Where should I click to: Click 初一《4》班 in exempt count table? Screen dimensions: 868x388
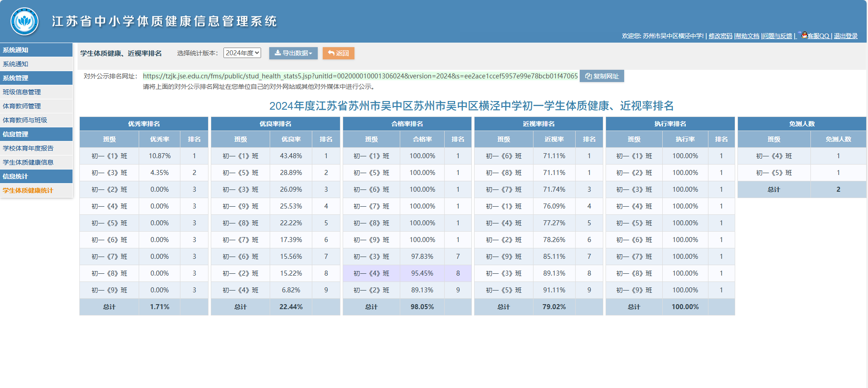point(774,156)
